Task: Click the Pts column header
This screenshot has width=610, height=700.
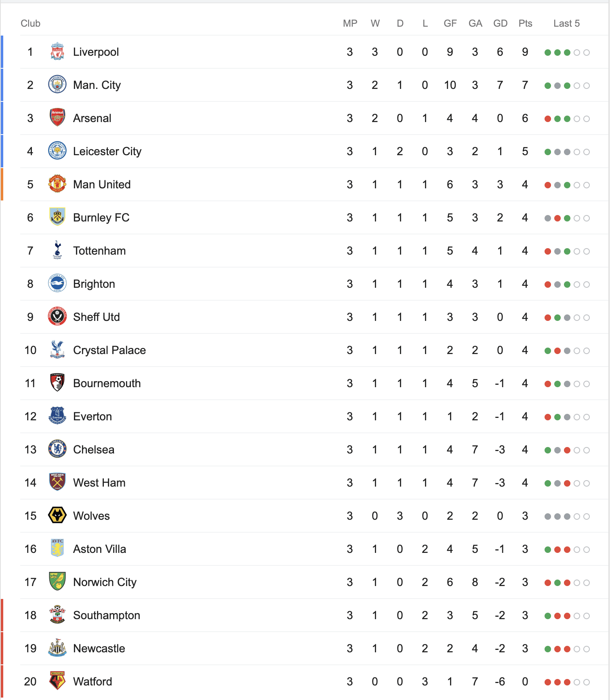Action: tap(525, 23)
